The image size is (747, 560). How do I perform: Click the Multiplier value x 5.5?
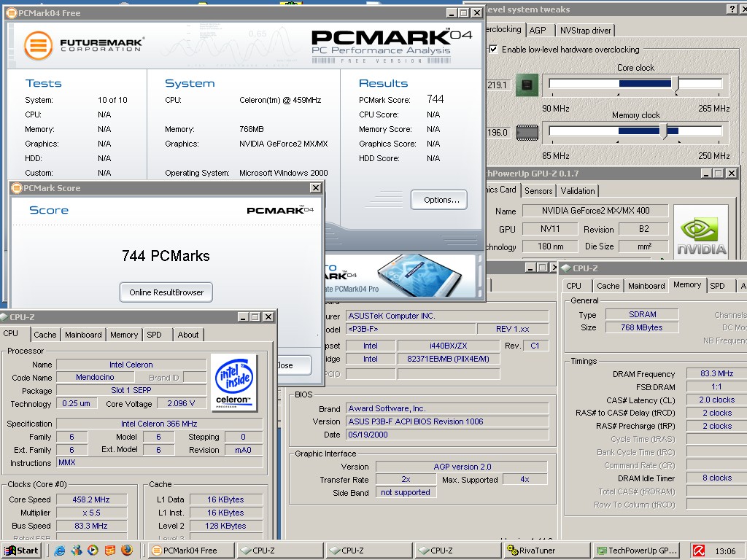(91, 513)
